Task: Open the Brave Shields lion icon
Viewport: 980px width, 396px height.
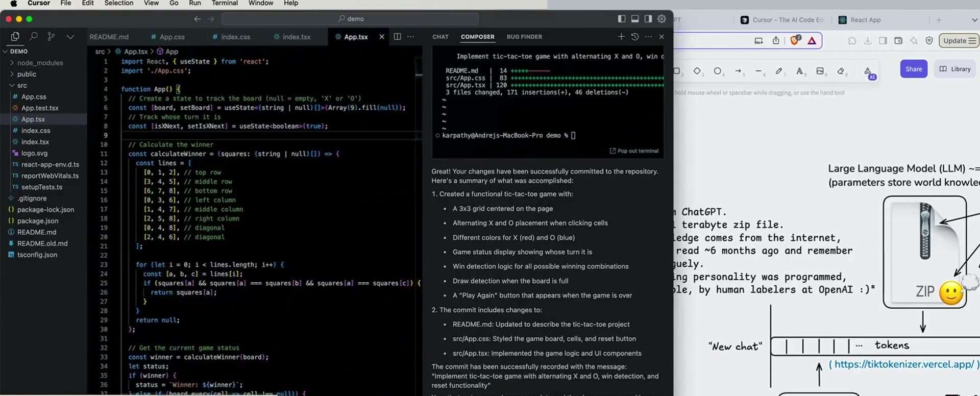Action: (795, 40)
